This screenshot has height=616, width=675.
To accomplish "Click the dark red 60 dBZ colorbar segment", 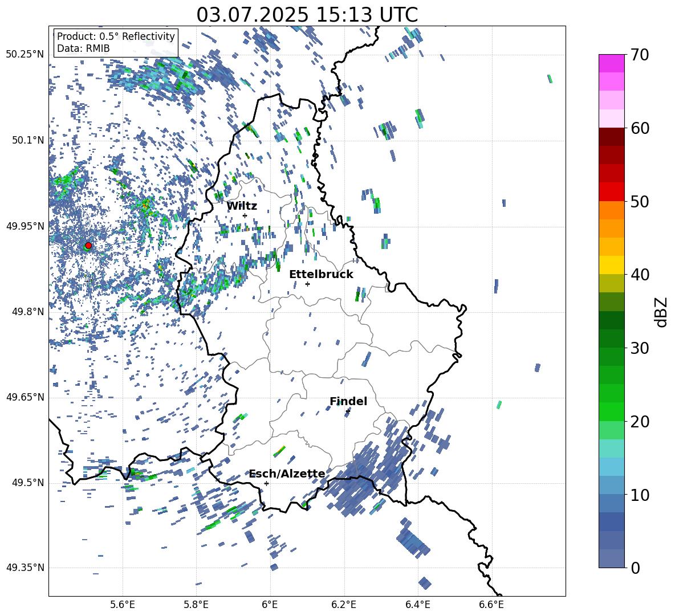I will (611, 137).
